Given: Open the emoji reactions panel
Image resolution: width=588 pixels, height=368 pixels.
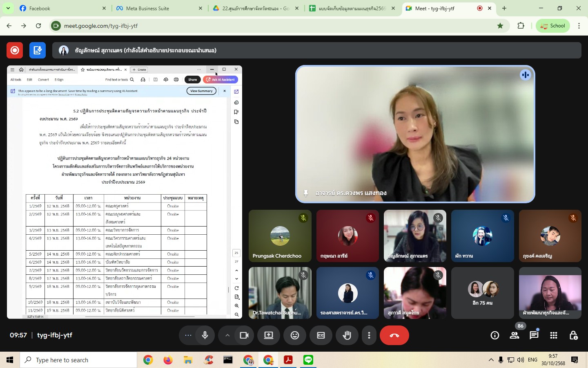Looking at the screenshot, I should [294, 335].
